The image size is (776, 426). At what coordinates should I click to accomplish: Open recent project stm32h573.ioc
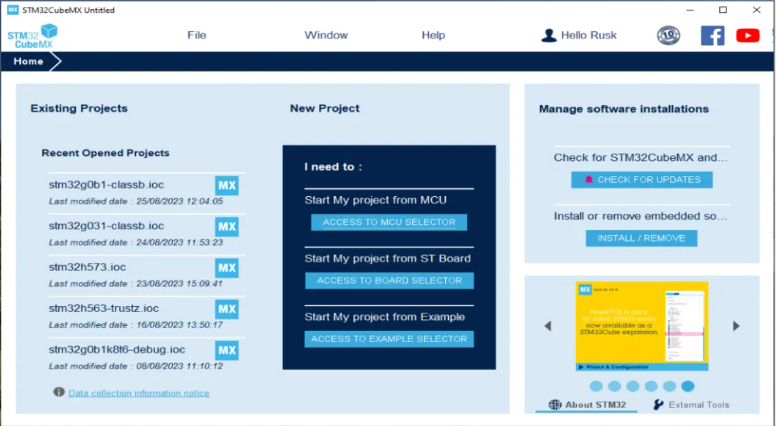point(87,267)
